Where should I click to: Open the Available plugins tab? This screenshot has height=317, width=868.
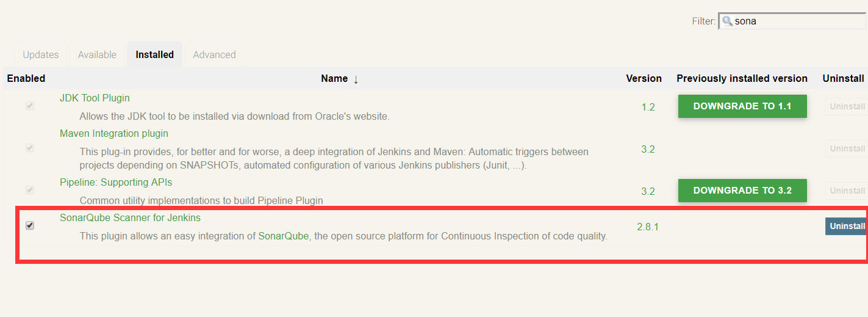click(x=97, y=55)
